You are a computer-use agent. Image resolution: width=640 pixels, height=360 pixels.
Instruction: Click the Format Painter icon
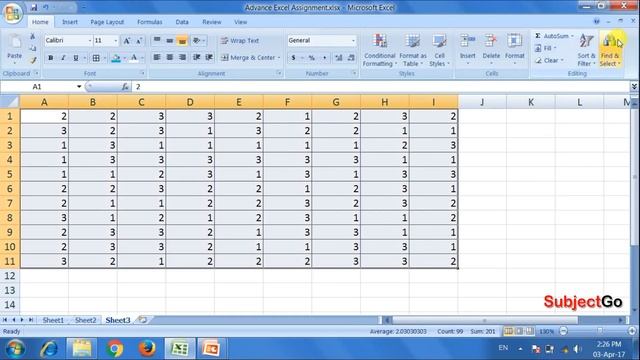[33, 60]
